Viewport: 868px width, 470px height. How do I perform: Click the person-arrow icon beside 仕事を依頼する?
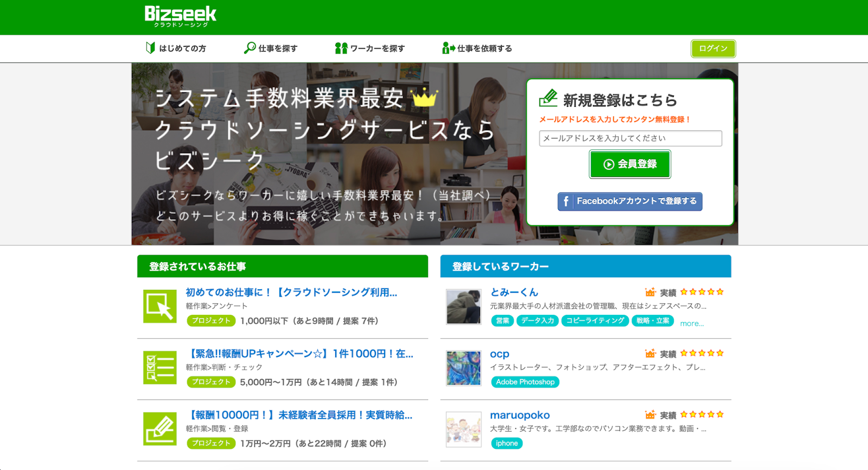[x=448, y=48]
